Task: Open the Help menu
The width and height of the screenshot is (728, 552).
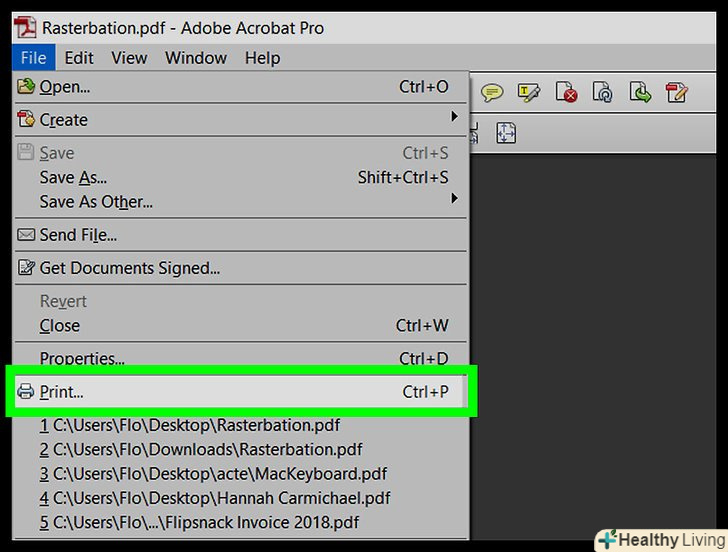Action: (263, 58)
